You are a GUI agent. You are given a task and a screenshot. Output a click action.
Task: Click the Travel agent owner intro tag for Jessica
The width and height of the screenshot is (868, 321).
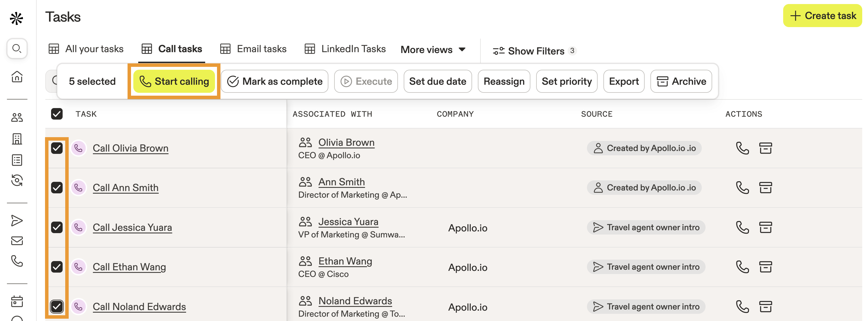(x=646, y=227)
